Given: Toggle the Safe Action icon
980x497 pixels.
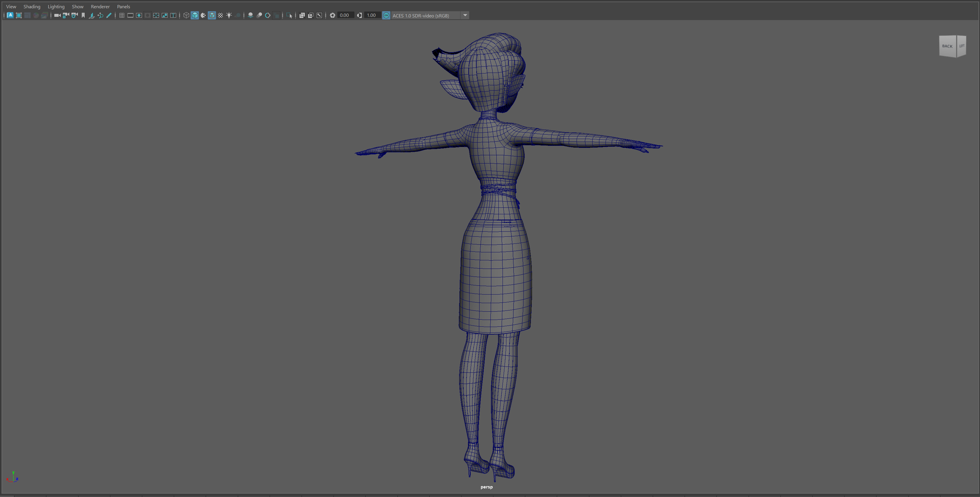Looking at the screenshot, I should pos(165,15).
